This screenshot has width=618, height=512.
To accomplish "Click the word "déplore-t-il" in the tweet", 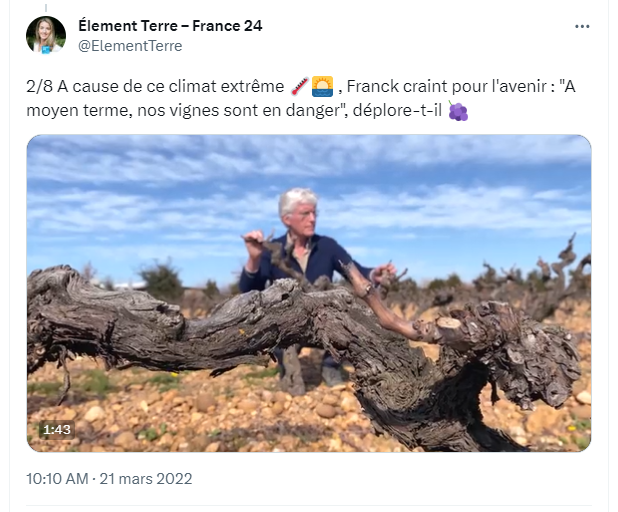I will coord(397,110).
